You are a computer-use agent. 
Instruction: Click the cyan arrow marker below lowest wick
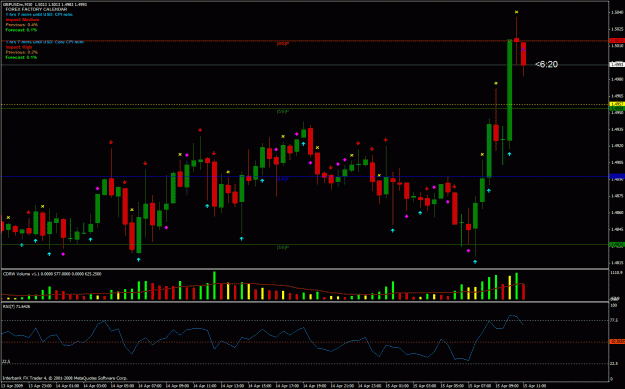(475, 262)
